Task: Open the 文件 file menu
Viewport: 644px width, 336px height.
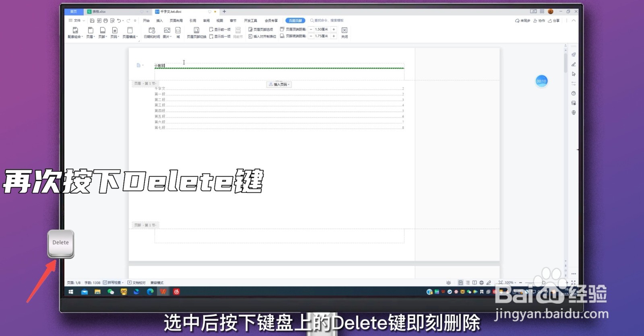Action: pyautogui.click(x=77, y=21)
